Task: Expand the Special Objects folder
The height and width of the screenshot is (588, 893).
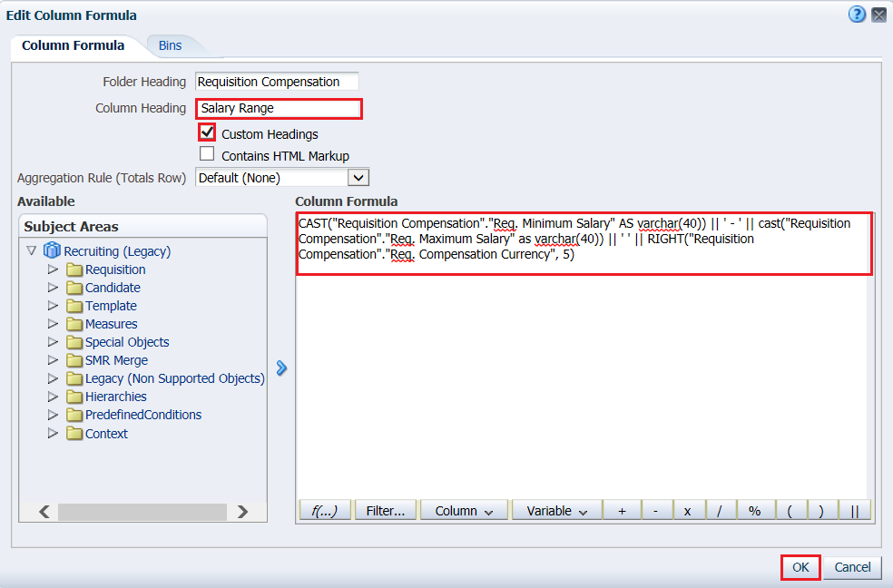Action: (x=53, y=342)
